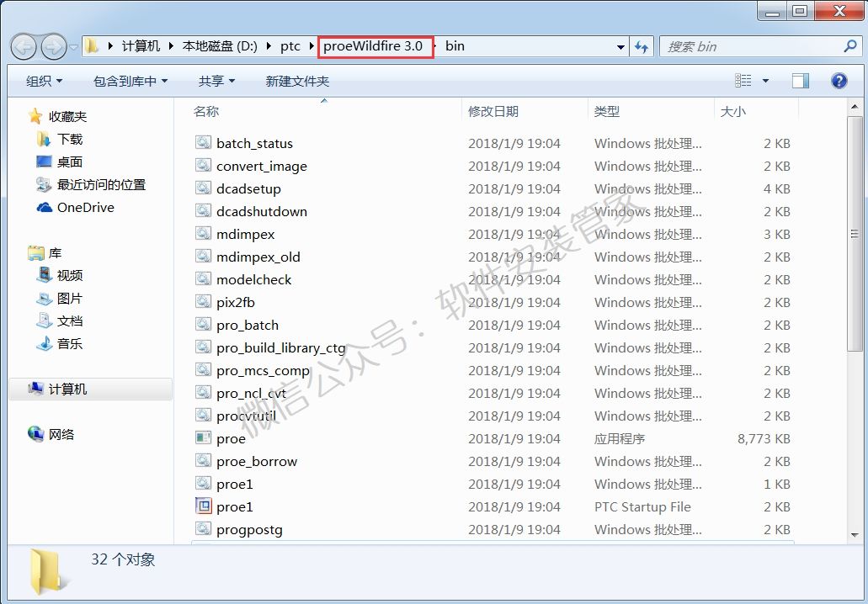Open the 包含到库中 dropdown menu
Viewport: 868px width, 604px height.
tap(130, 82)
